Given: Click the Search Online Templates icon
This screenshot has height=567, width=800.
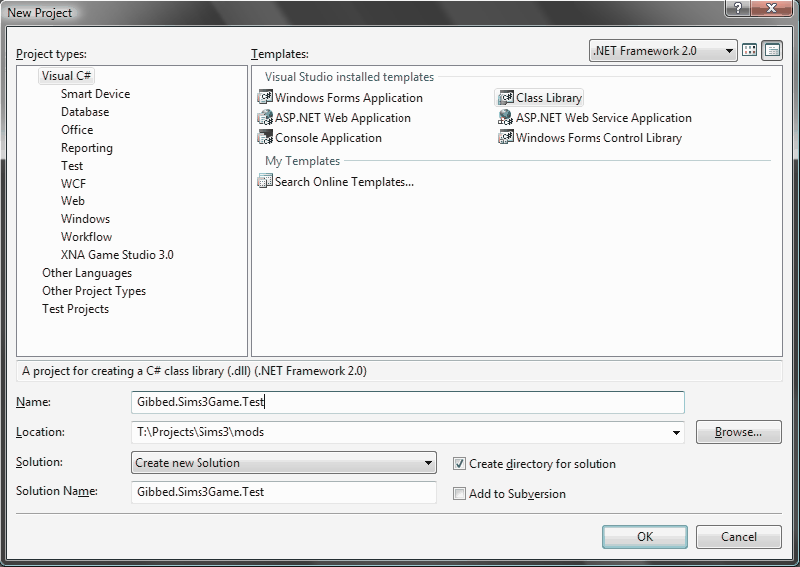Looking at the screenshot, I should tap(265, 182).
